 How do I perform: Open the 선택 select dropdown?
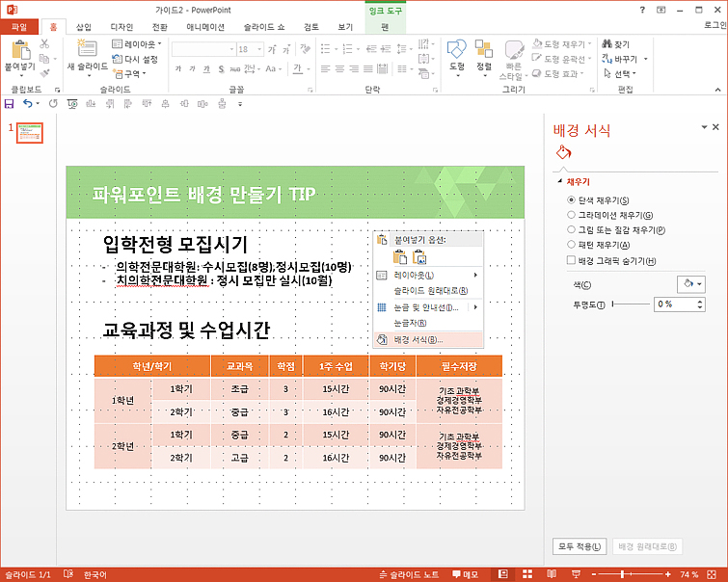[620, 73]
